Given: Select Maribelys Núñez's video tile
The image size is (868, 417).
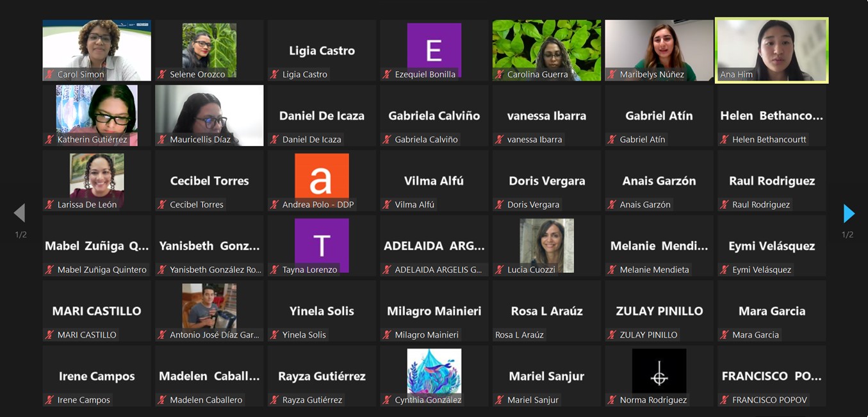Looking at the screenshot, I should point(659,50).
